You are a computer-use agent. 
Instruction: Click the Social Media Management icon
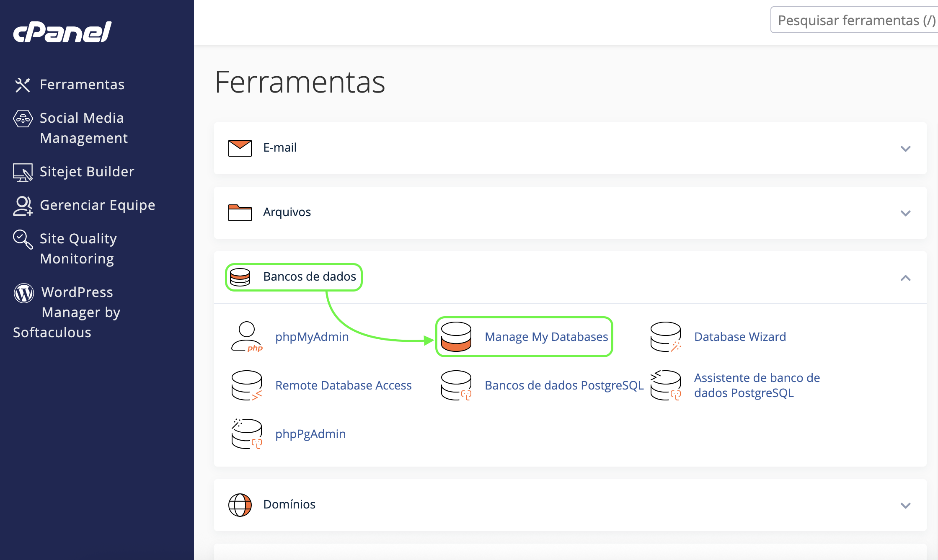click(23, 119)
